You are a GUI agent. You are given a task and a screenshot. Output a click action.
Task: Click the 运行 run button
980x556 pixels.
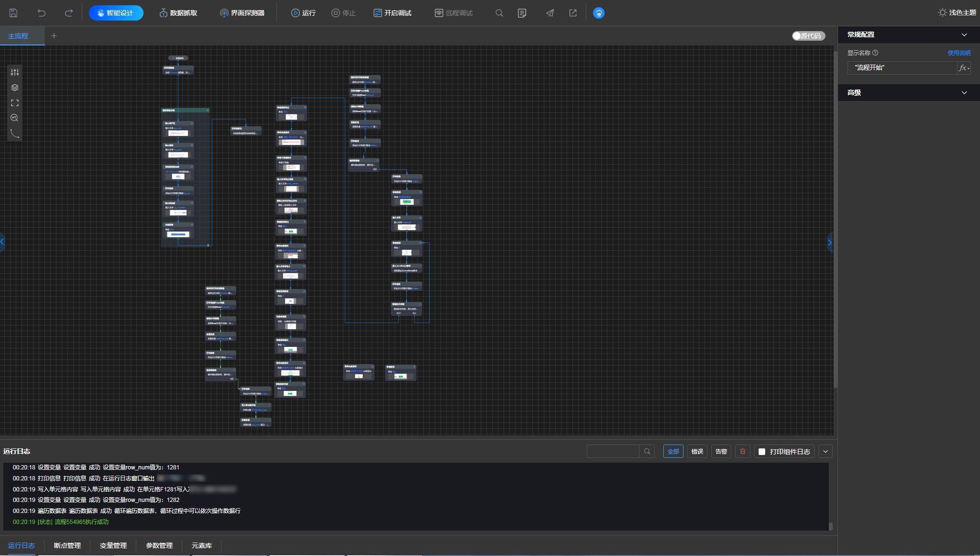(304, 13)
